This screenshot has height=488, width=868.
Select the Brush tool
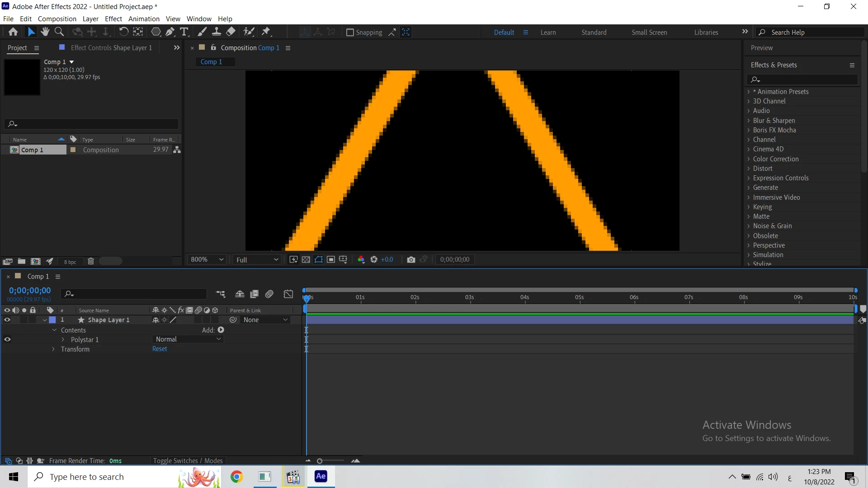click(x=202, y=32)
